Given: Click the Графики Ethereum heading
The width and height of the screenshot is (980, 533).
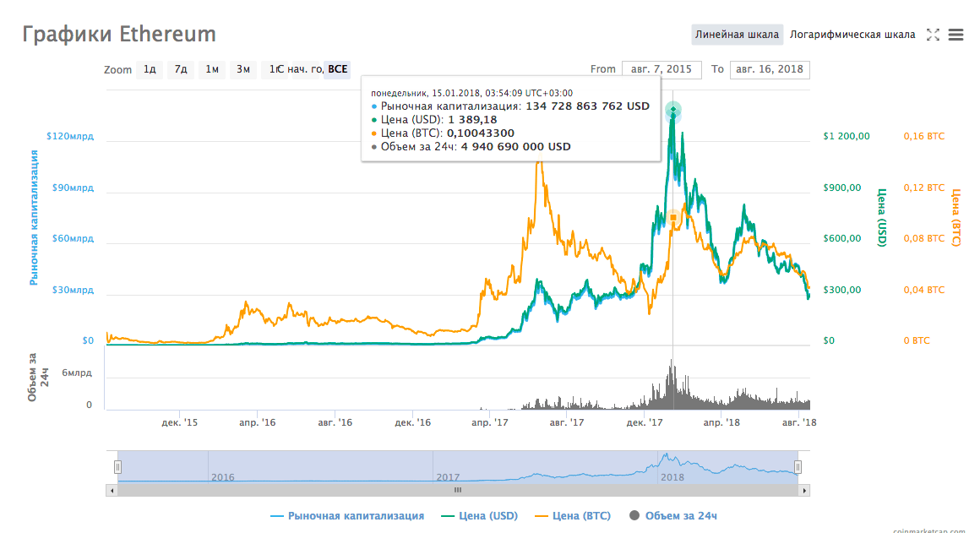Looking at the screenshot, I should click(x=119, y=34).
